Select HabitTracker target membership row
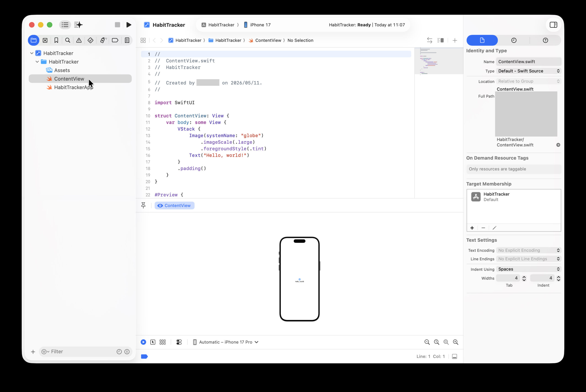586x392 pixels. (x=514, y=197)
